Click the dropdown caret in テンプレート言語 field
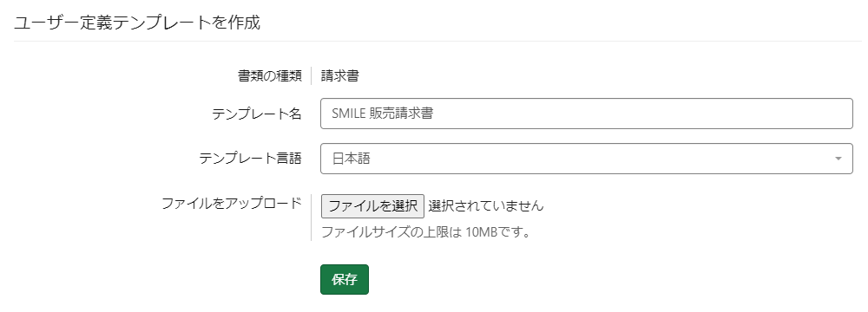Viewport: 868px width, 312px height. point(838,159)
